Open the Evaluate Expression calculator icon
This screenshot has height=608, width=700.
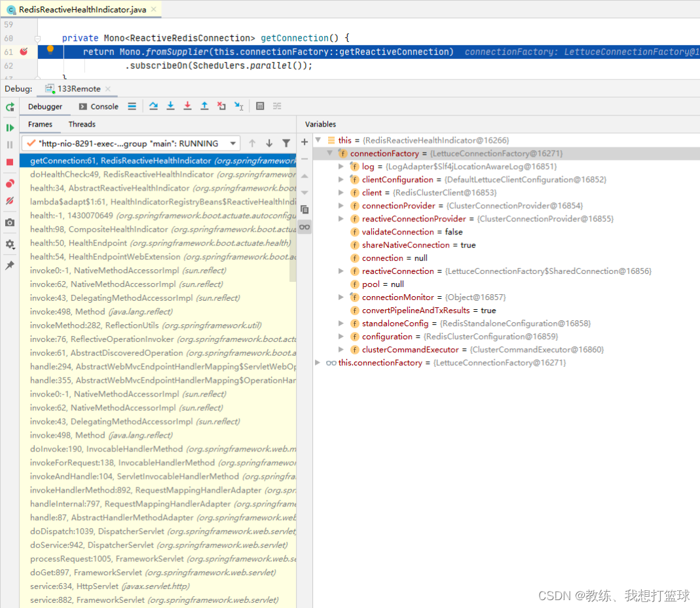pyautogui.click(x=259, y=106)
